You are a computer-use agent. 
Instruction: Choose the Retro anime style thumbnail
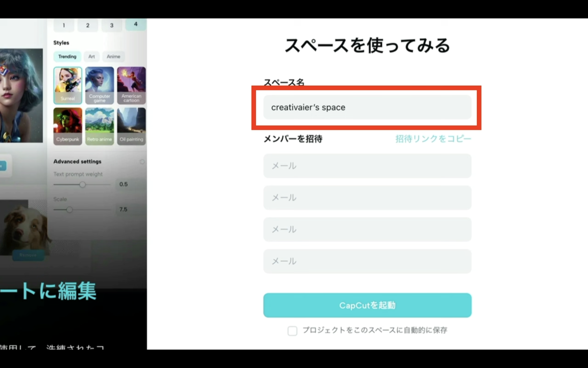pos(100,126)
